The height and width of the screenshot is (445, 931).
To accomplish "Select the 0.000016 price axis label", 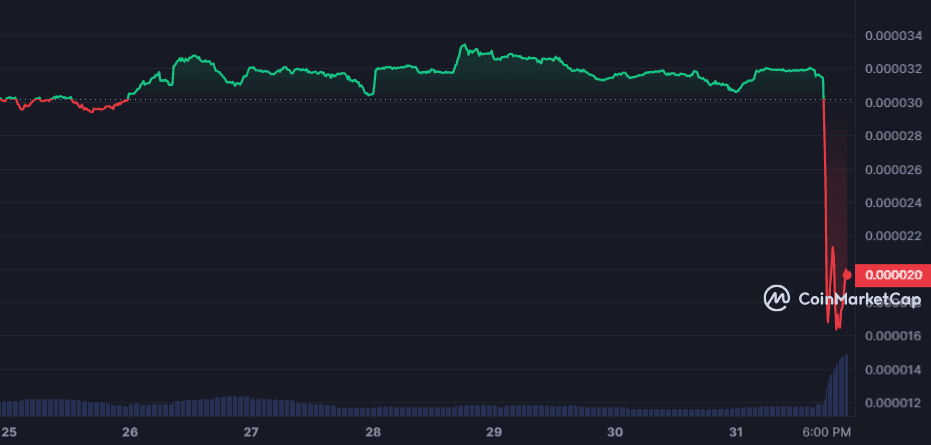I will pyautogui.click(x=893, y=336).
